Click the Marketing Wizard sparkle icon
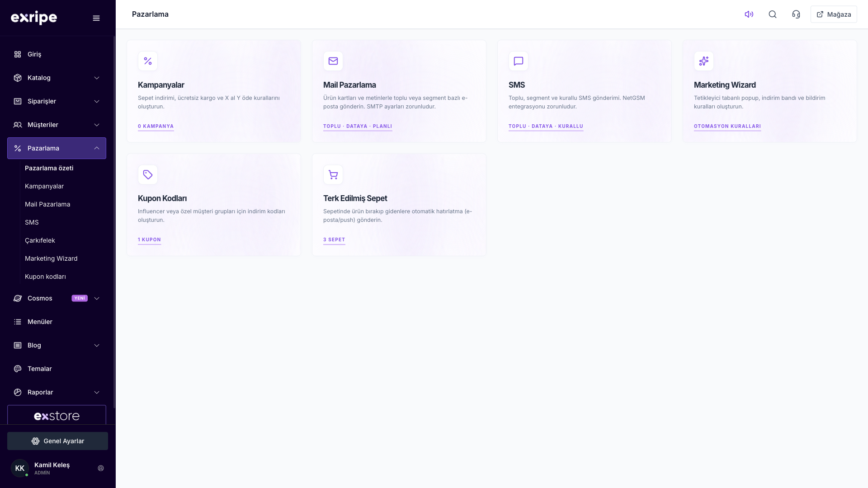This screenshot has width=868, height=488. tap(704, 61)
